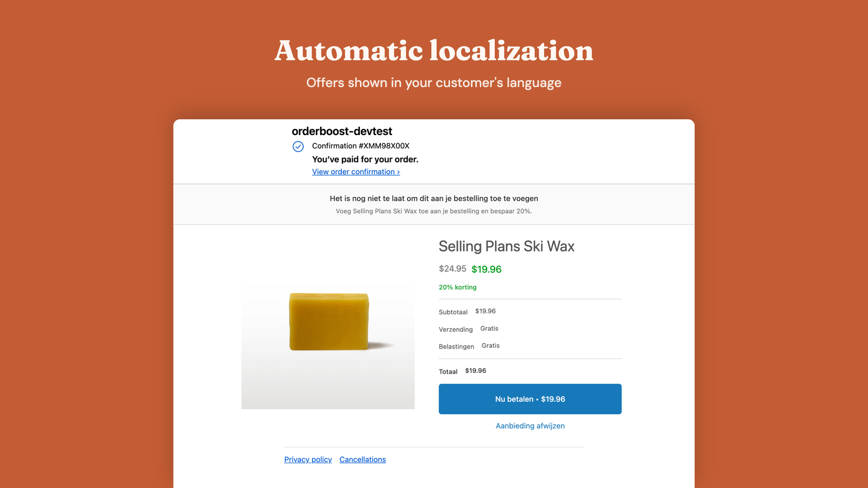
Task: Click the Subtotaal row amount
Action: coord(486,311)
